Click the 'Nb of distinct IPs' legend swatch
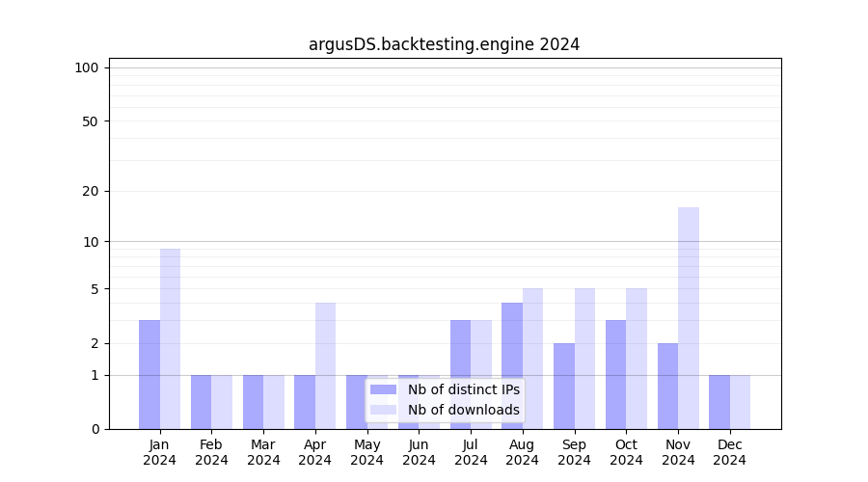868x482 pixels. click(383, 389)
